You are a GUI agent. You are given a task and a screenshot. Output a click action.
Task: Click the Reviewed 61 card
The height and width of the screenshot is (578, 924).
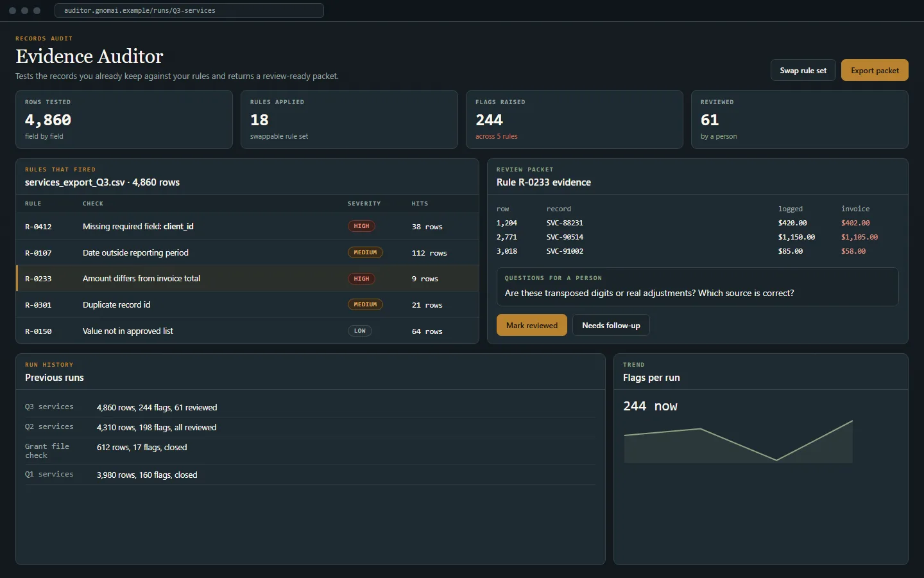coord(800,119)
